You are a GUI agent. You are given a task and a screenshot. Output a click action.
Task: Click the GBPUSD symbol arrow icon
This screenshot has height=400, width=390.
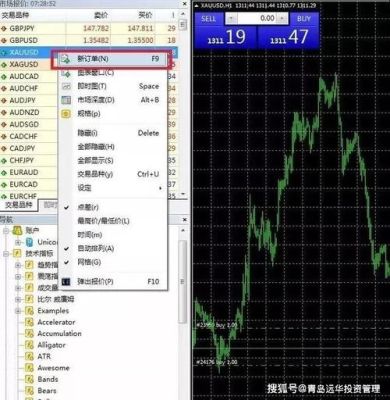coord(4,41)
